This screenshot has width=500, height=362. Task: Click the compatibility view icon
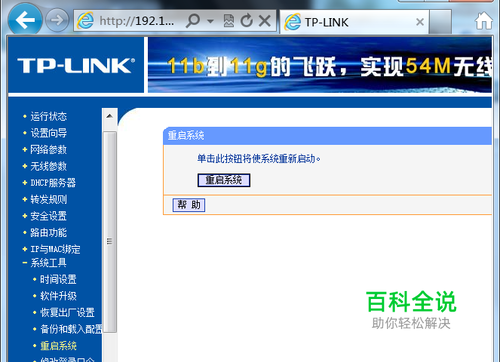[229, 21]
